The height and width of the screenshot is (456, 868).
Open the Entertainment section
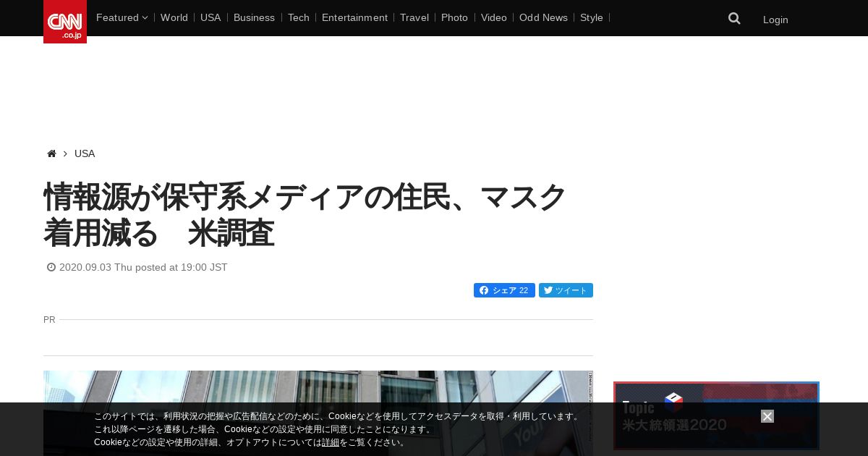(x=354, y=17)
